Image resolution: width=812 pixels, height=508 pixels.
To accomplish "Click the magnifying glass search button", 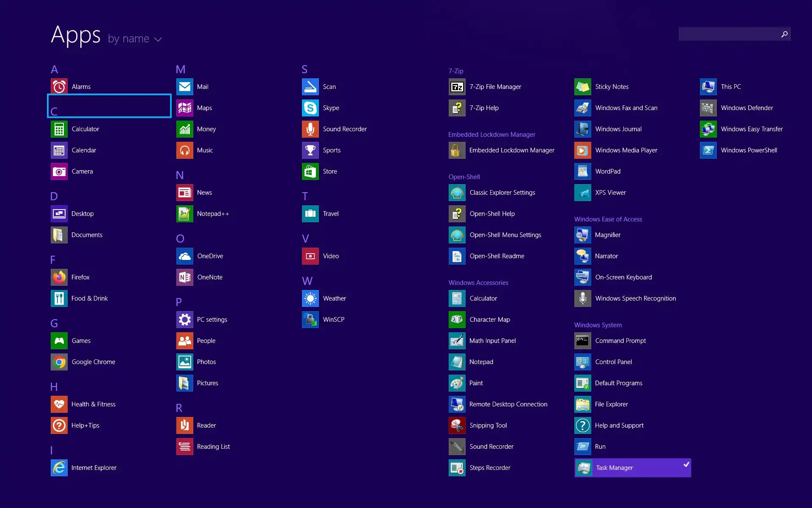I will [785, 34].
